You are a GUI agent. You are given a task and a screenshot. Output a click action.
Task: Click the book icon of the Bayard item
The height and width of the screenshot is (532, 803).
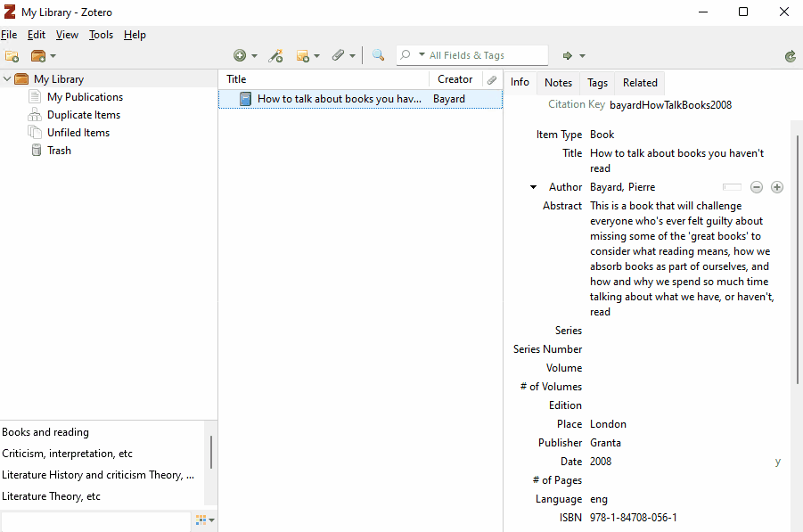tap(245, 99)
